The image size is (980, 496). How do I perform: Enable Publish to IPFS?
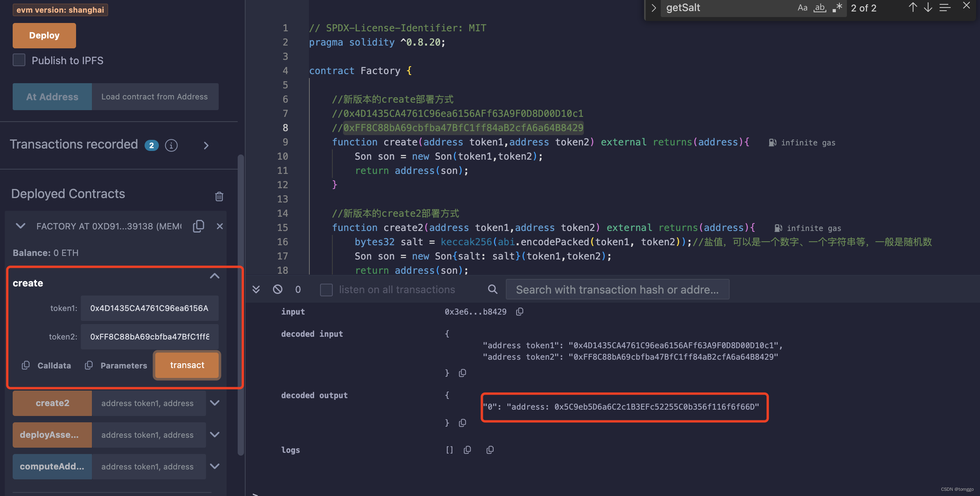pyautogui.click(x=19, y=60)
